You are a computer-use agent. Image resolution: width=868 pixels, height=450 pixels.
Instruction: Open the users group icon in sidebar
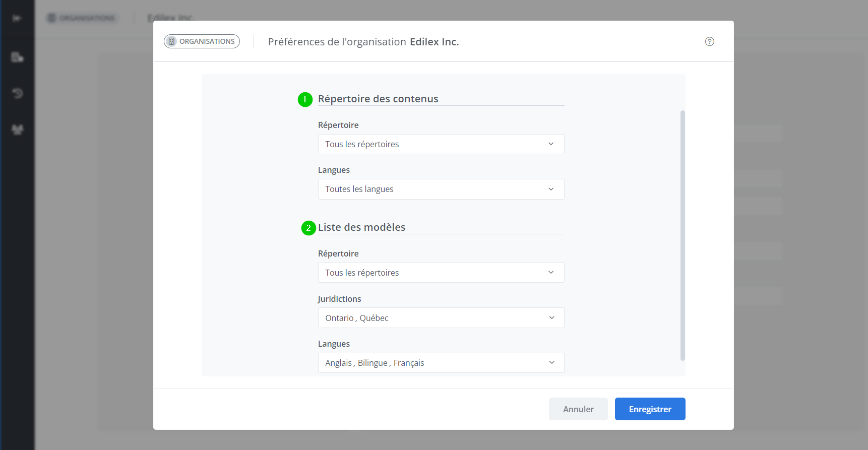pyautogui.click(x=17, y=130)
